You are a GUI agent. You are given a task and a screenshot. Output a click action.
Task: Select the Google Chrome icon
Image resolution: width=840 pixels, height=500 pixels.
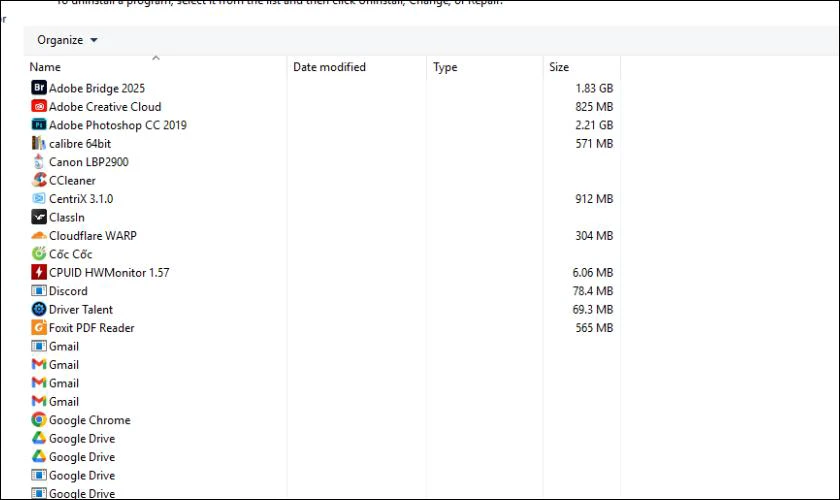tap(39, 420)
